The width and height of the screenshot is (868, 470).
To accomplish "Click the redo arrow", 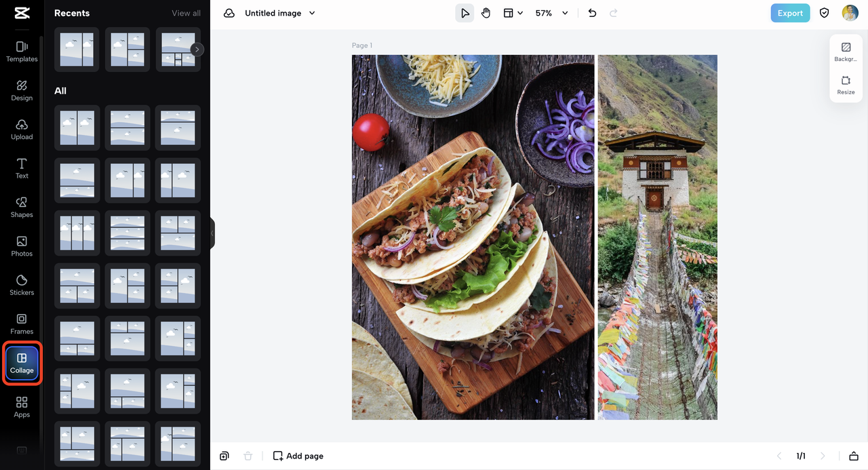I will pyautogui.click(x=614, y=13).
